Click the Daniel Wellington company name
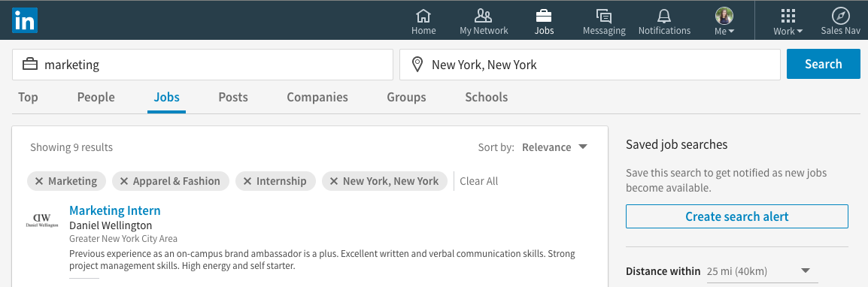 coord(110,225)
